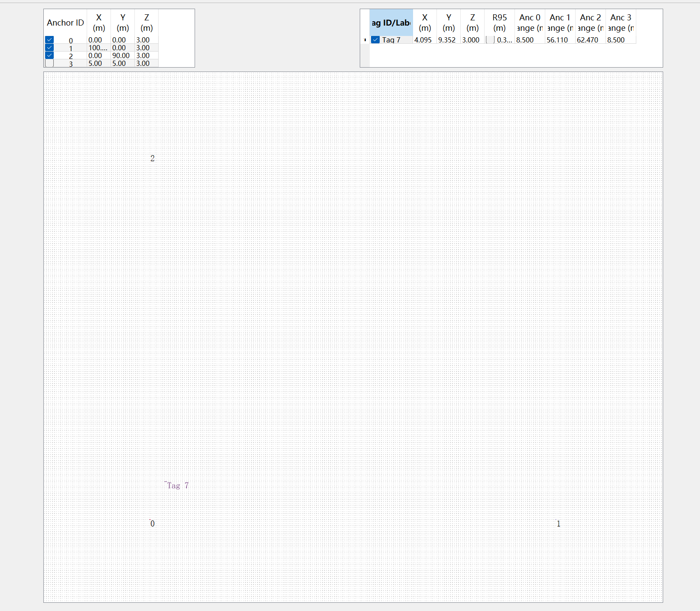Click anchor marker 2 on the map
This screenshot has height=611, width=700.
152,158
